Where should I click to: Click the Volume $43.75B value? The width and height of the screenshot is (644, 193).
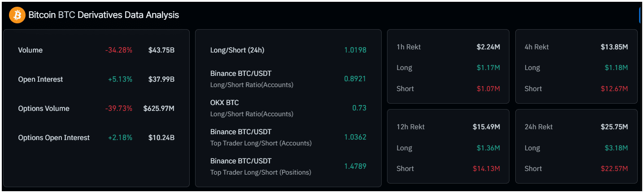(161, 50)
